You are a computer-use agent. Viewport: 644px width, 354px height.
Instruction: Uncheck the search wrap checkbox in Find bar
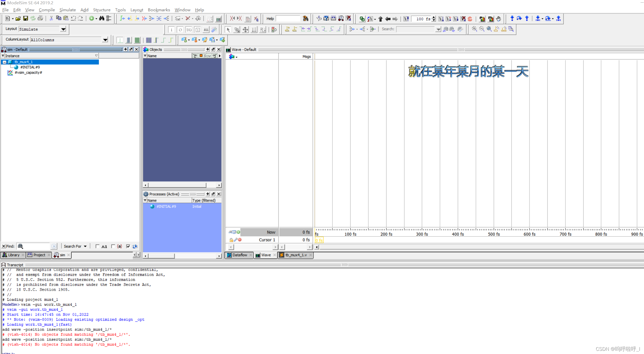coord(128,246)
